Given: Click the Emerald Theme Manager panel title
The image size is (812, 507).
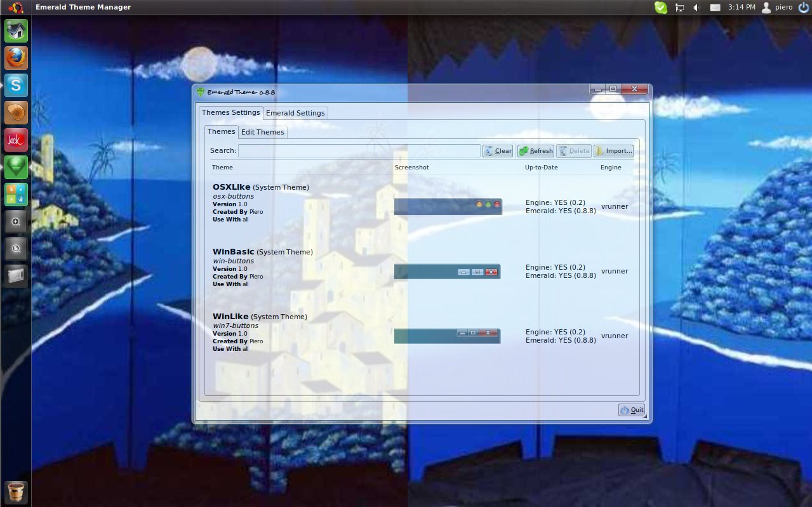Looking at the screenshot, I should tap(83, 8).
